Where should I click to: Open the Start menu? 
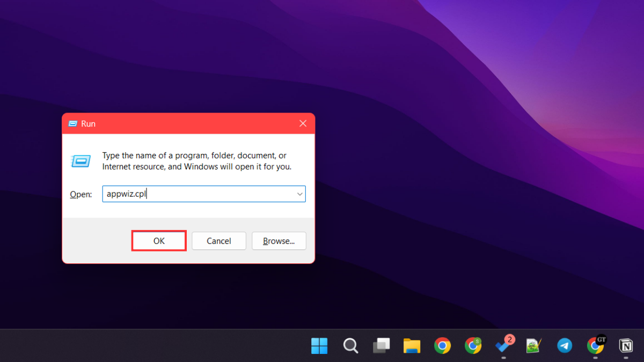pos(319,346)
